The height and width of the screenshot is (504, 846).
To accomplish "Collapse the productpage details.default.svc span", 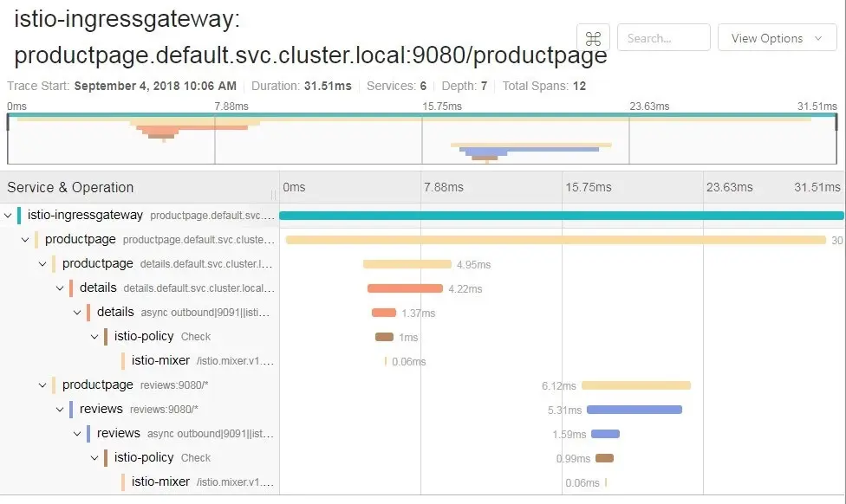I will (42, 263).
